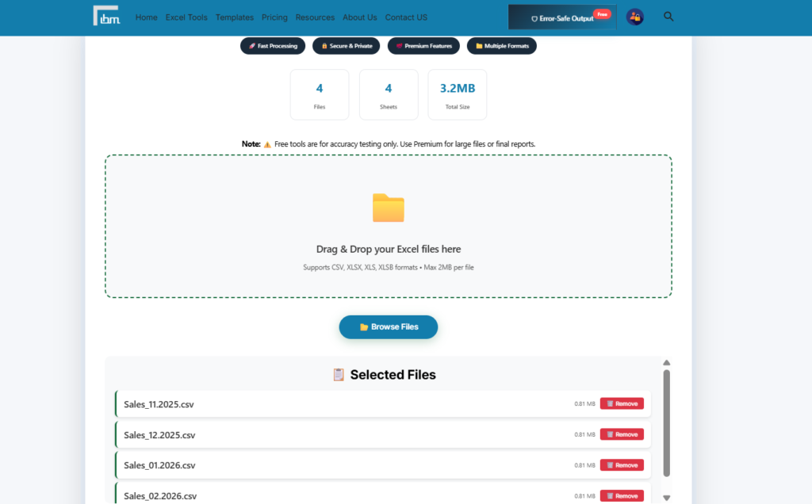The height and width of the screenshot is (504, 812).
Task: Go to the Pricing page
Action: point(274,17)
